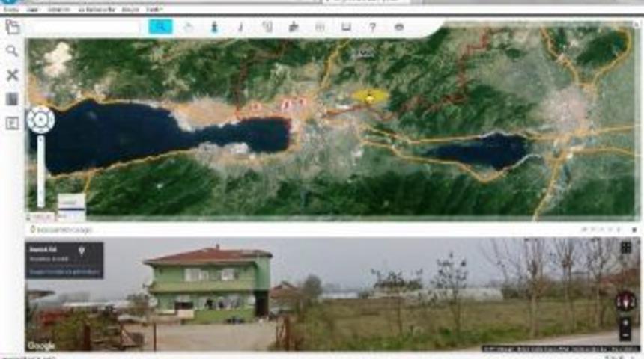The height and width of the screenshot is (359, 644).
Task: Click the magnifier icon in the left sidebar
Action: click(x=12, y=51)
